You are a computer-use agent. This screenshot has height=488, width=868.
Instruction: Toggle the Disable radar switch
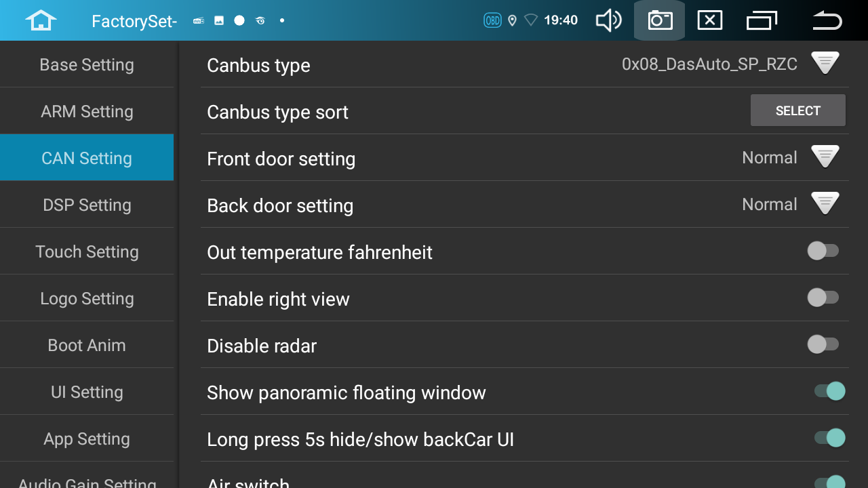point(823,344)
